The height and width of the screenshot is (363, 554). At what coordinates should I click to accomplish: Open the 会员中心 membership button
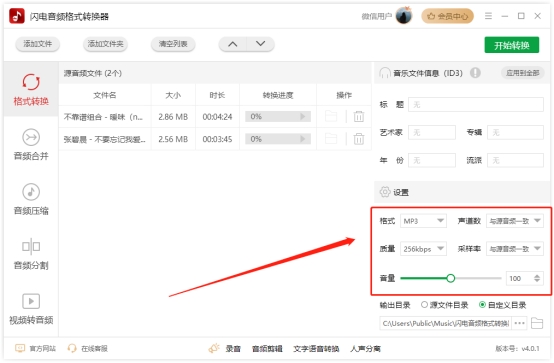(447, 16)
